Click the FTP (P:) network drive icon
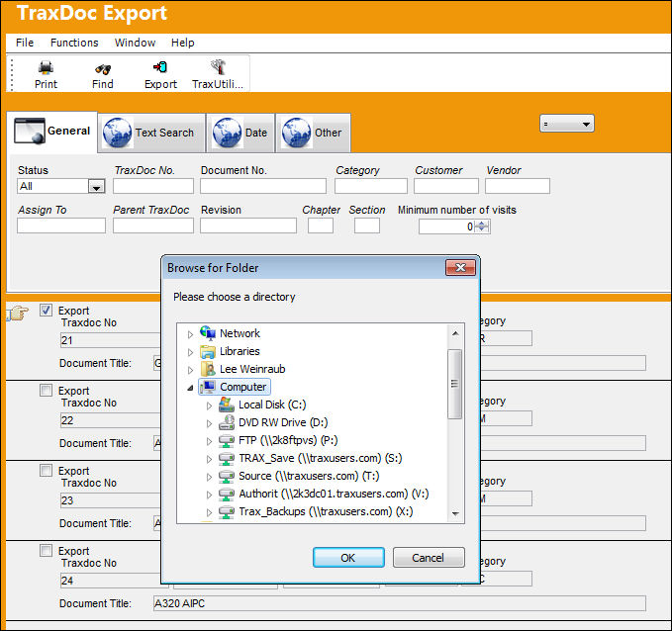 pos(227,440)
